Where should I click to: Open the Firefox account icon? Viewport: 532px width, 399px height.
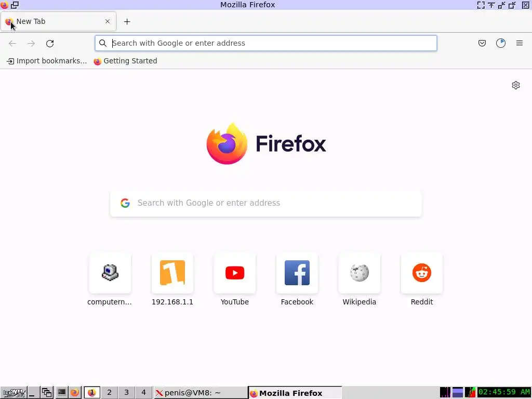pyautogui.click(x=501, y=43)
